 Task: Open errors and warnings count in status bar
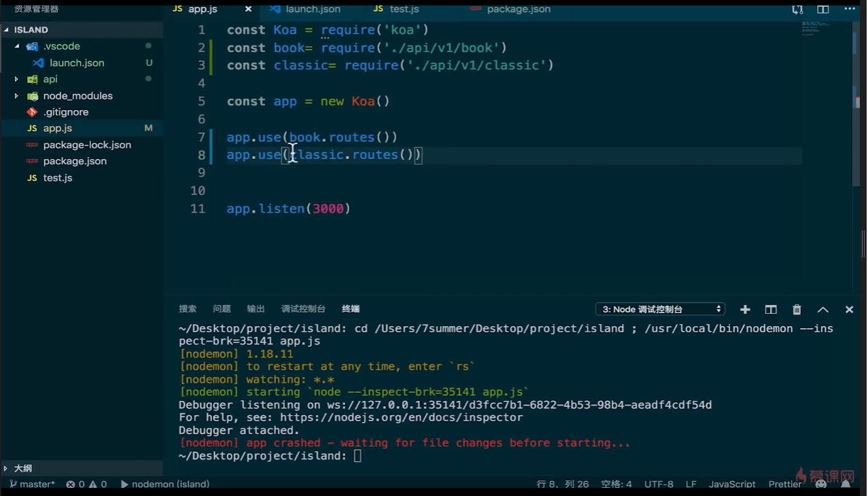click(x=86, y=484)
